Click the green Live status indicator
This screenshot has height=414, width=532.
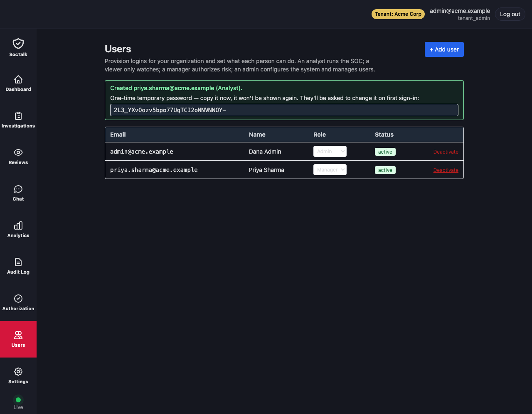(x=18, y=400)
